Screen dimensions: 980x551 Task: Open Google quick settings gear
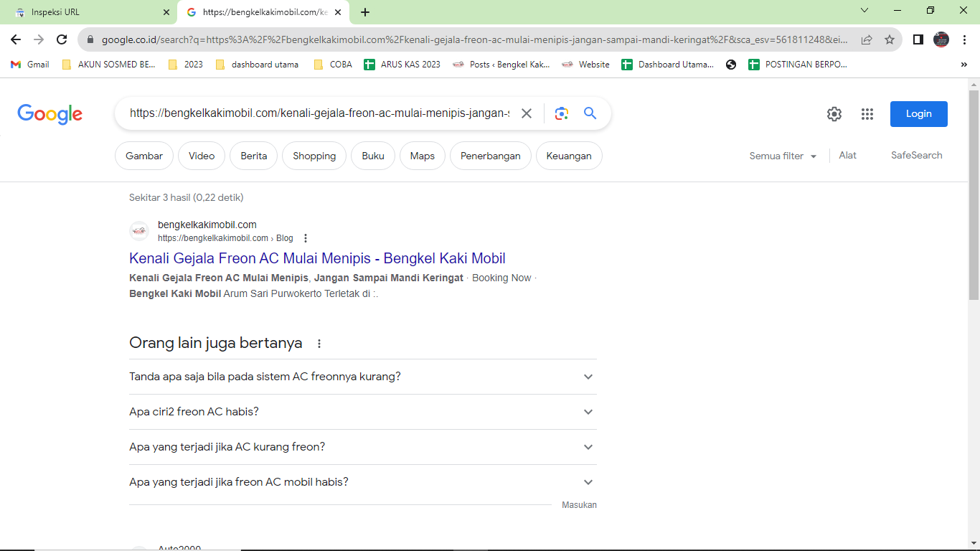(834, 114)
